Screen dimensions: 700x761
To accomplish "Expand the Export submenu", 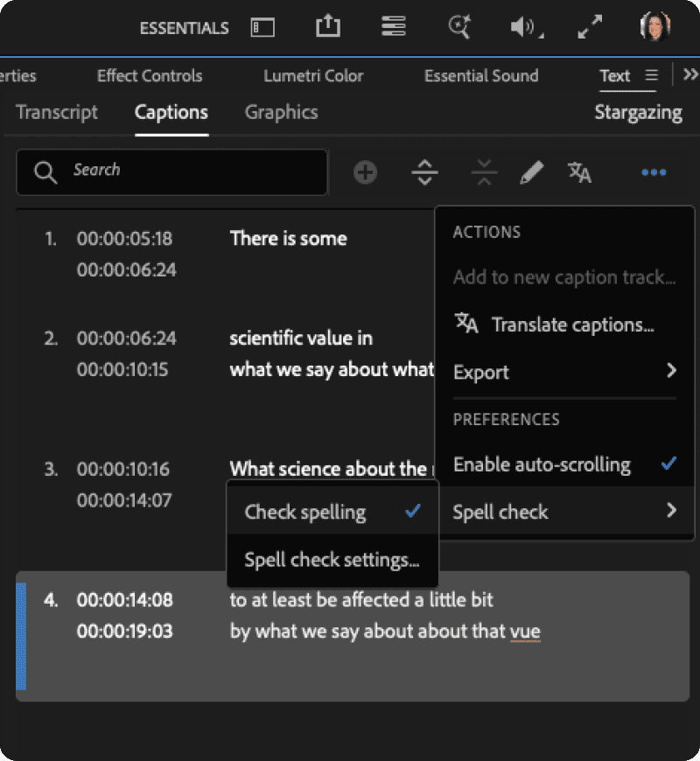I will pos(565,372).
